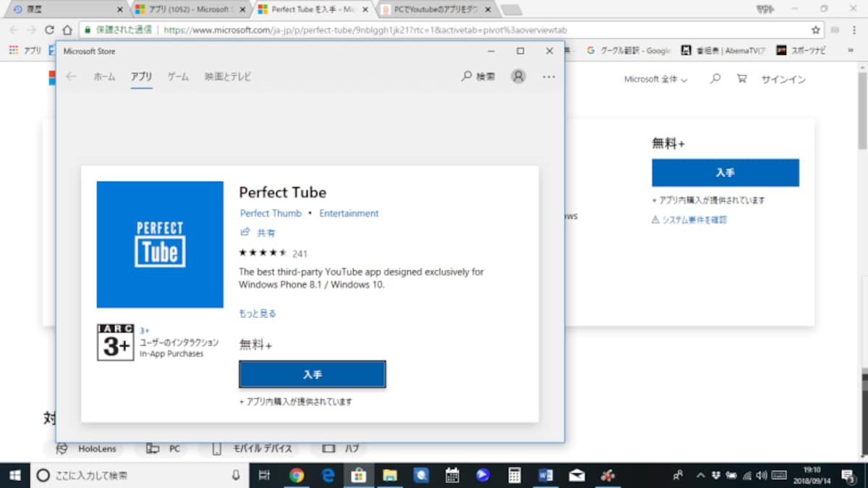Switch to the ゲーム tab in Store
Screen dimensions: 868x488
178,76
